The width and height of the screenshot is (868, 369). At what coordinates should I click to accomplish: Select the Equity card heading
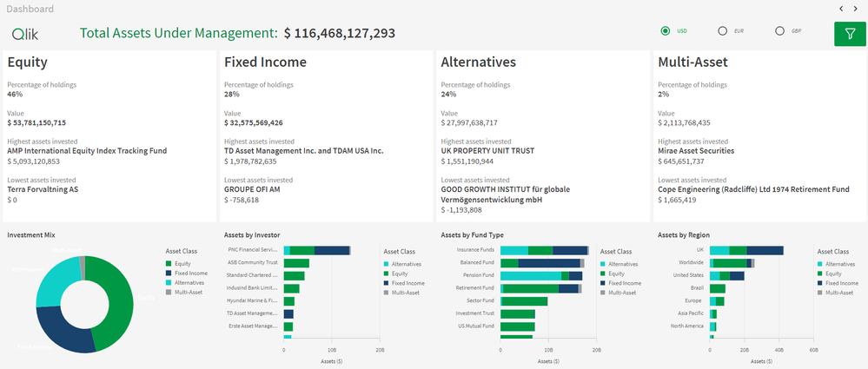pos(27,63)
